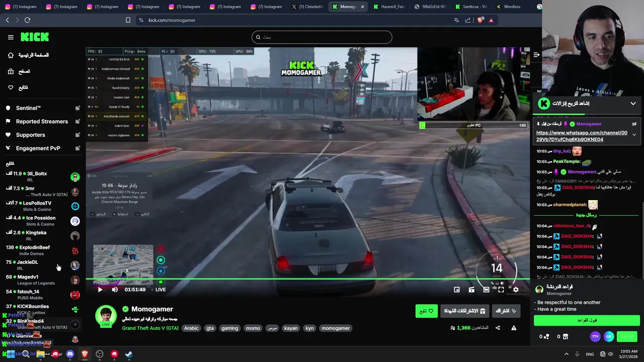Follow Momogamer with green heart button
The height and width of the screenshot is (362, 644).
(x=426, y=311)
